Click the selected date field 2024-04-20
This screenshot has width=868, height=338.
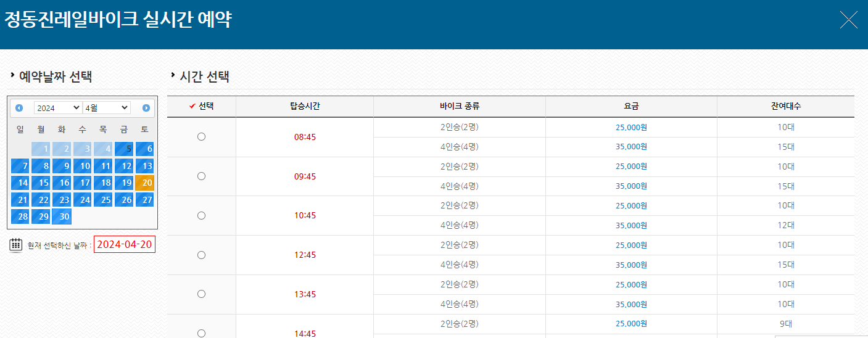pos(125,244)
